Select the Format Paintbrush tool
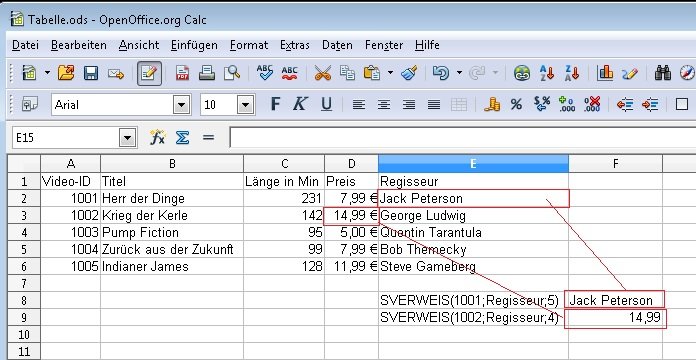Viewport: 696px width, 360px height. [409, 72]
